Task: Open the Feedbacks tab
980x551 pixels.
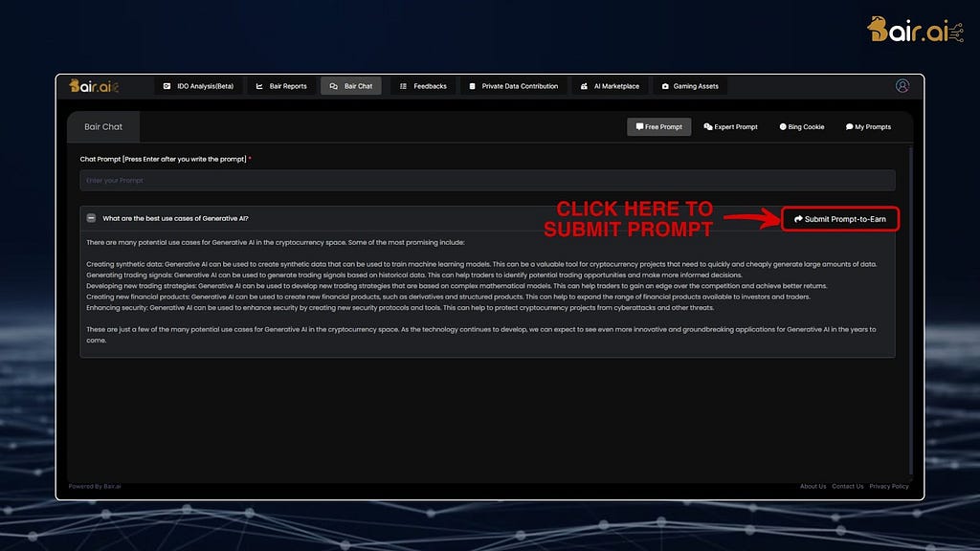Action: 423,86
